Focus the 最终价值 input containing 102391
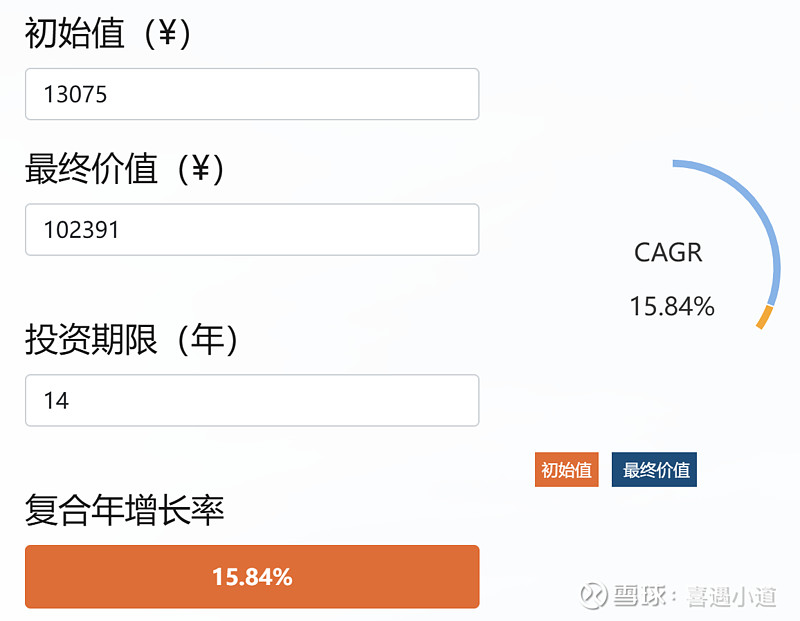 (252, 230)
